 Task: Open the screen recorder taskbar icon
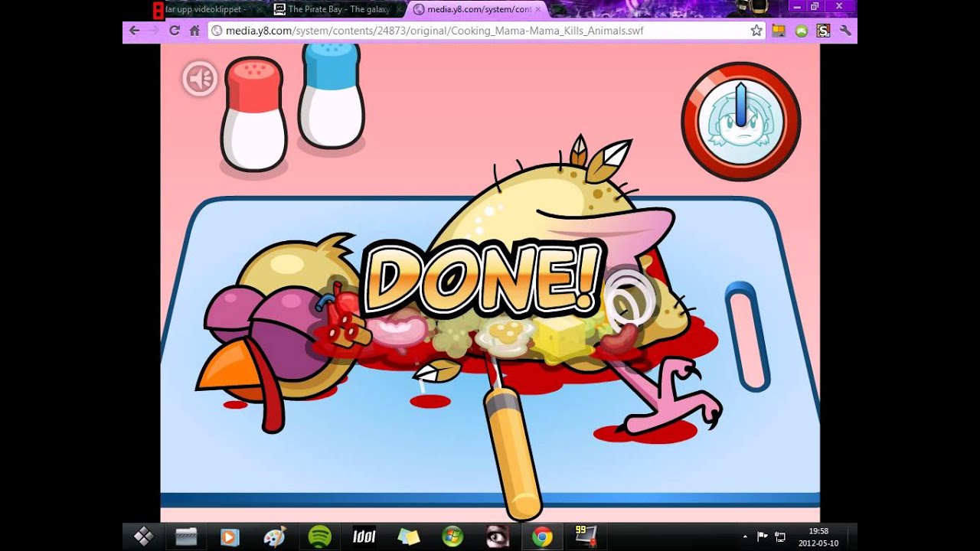586,535
